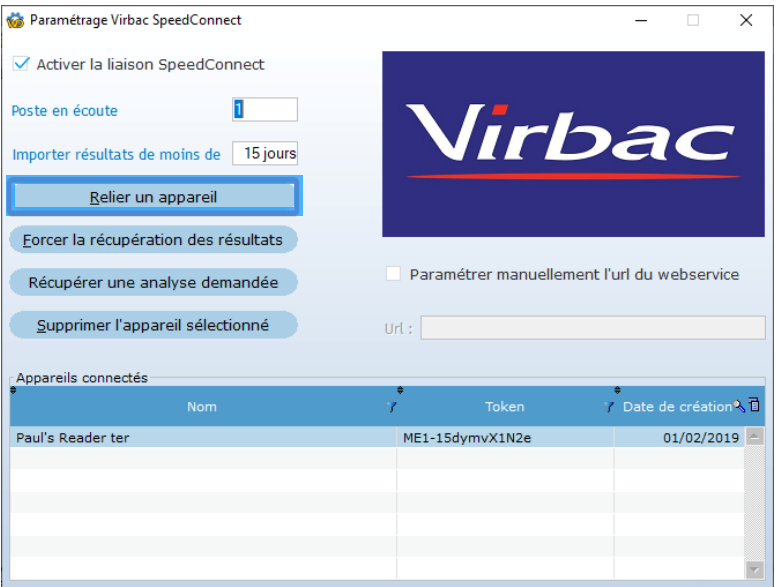Image resolution: width=776 pixels, height=587 pixels.
Task: Click the Token column header
Action: (504, 407)
